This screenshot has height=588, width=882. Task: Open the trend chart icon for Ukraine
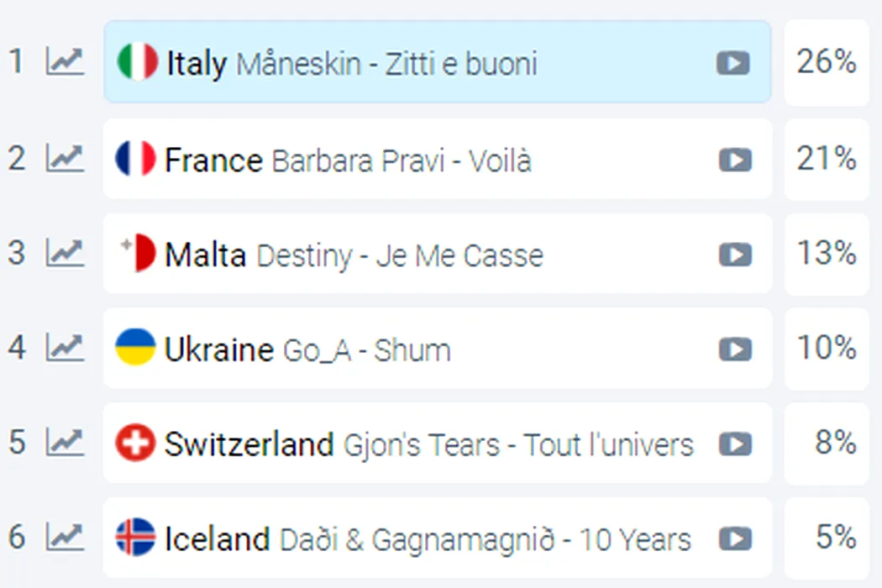[66, 347]
